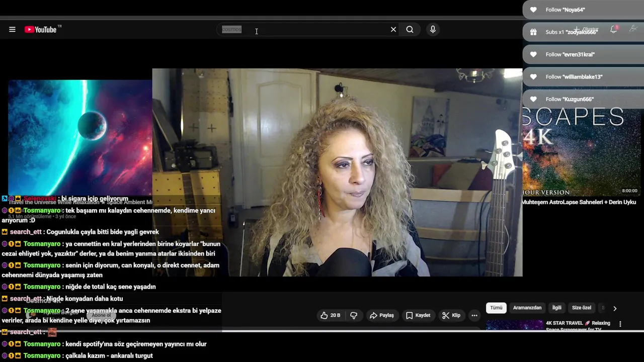Select the Tümü filter chip

tap(497, 308)
